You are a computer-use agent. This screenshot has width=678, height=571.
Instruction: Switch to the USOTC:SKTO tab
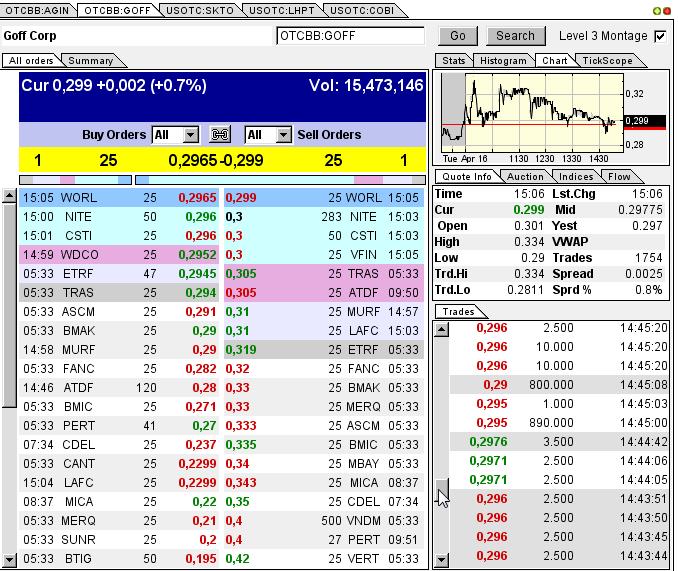pyautogui.click(x=200, y=10)
